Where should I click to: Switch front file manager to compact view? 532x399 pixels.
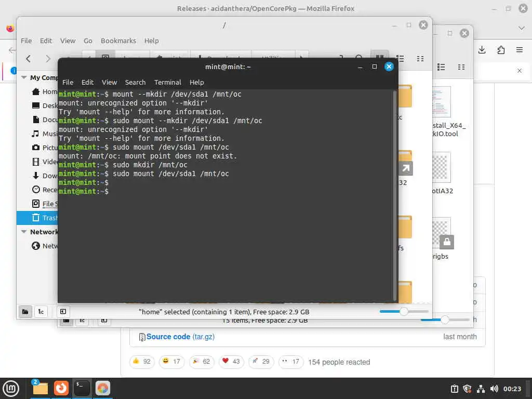[420, 58]
